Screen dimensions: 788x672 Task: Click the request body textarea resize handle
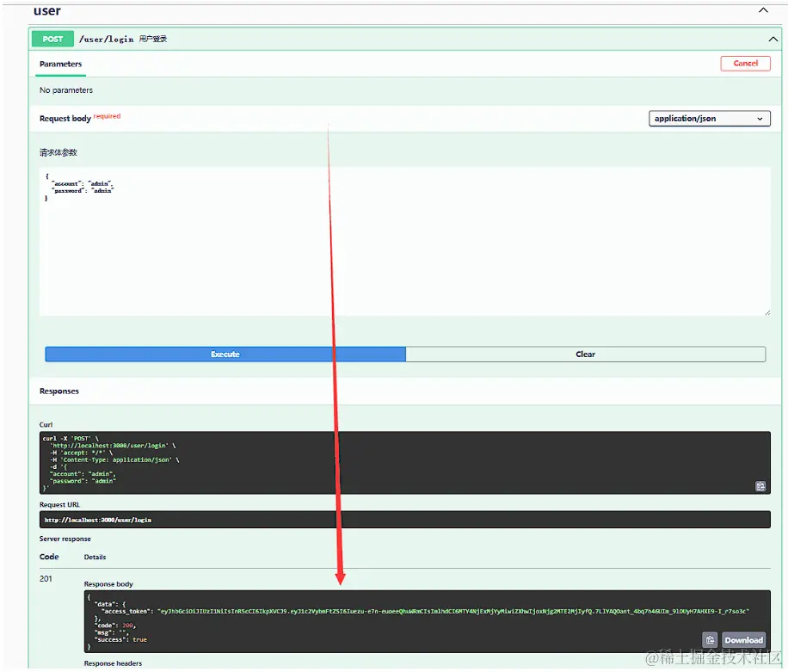(x=766, y=312)
